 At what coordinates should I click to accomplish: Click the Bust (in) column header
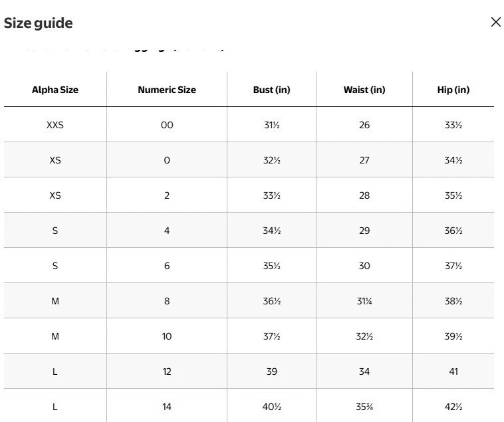point(271,90)
